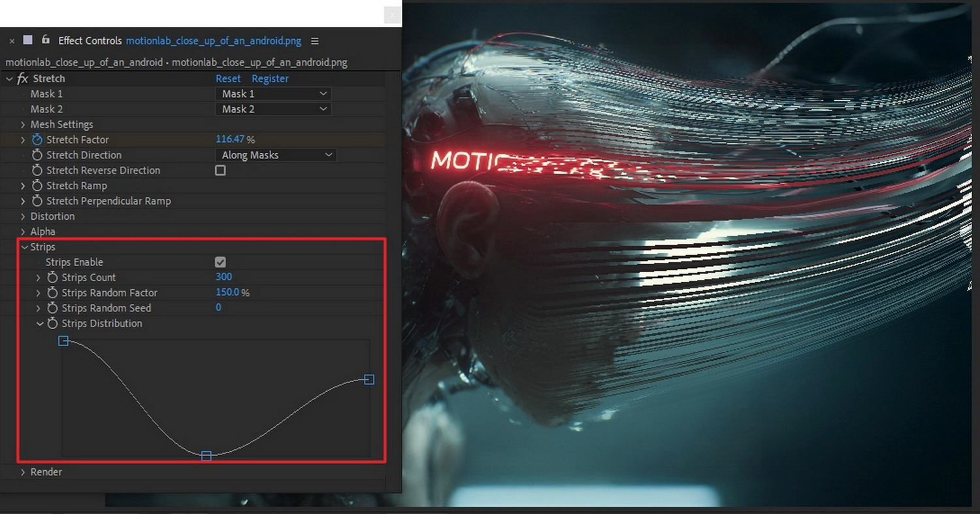The height and width of the screenshot is (514, 980).
Task: Collapse the Strips group
Action: point(24,247)
